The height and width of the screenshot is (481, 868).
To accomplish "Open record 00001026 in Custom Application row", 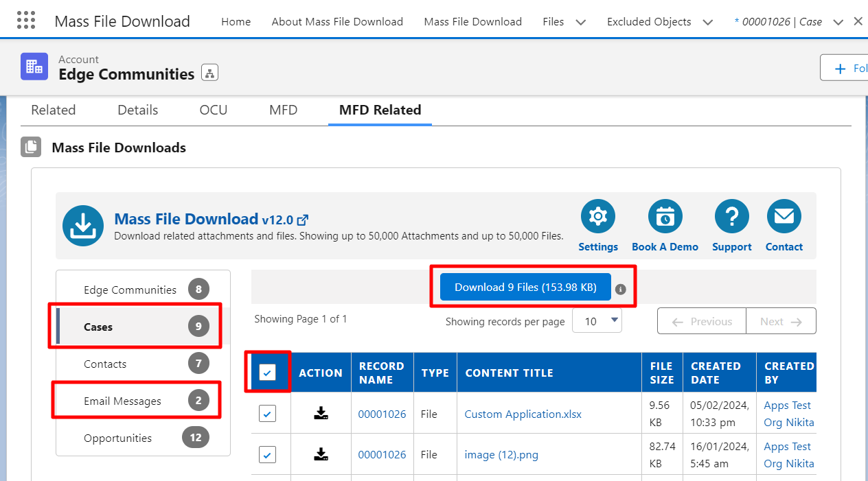I will click(382, 414).
